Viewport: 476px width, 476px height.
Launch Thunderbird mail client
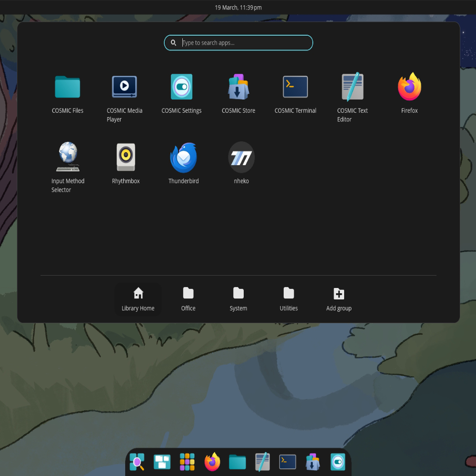[183, 164]
